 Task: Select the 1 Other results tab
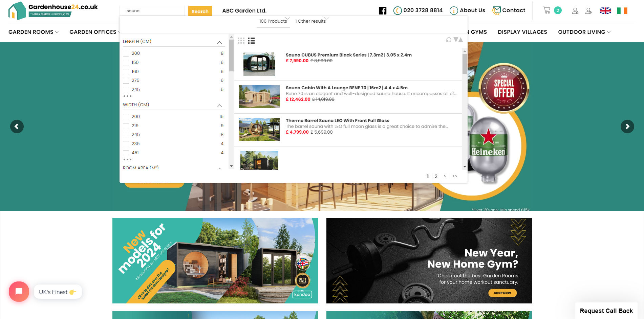click(x=310, y=21)
